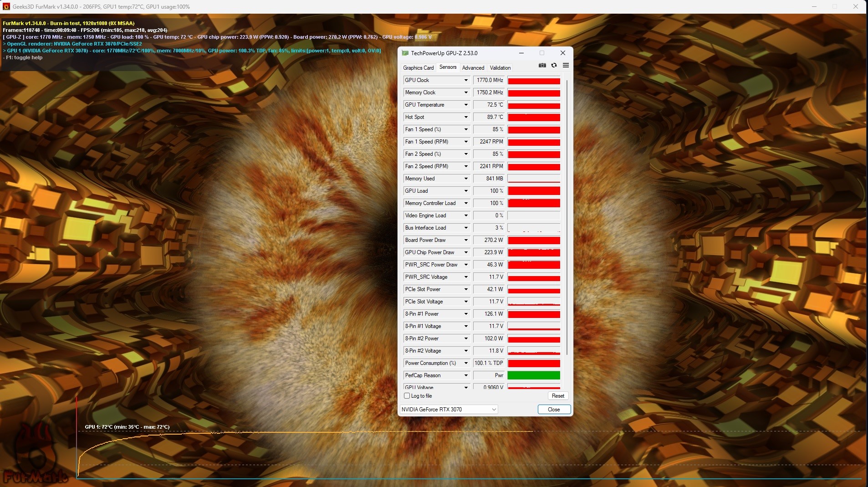
Task: Click the 223.9 W GPU Chip Power value
Action: click(489, 252)
